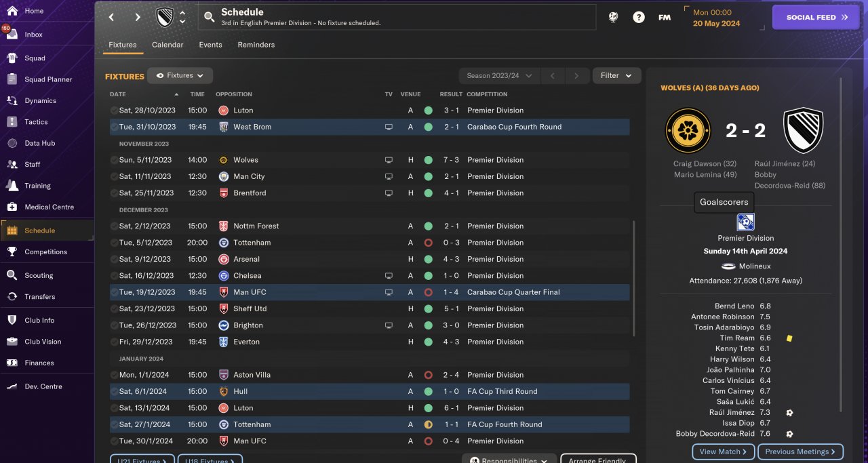Navigate back with the left arrow

point(112,18)
